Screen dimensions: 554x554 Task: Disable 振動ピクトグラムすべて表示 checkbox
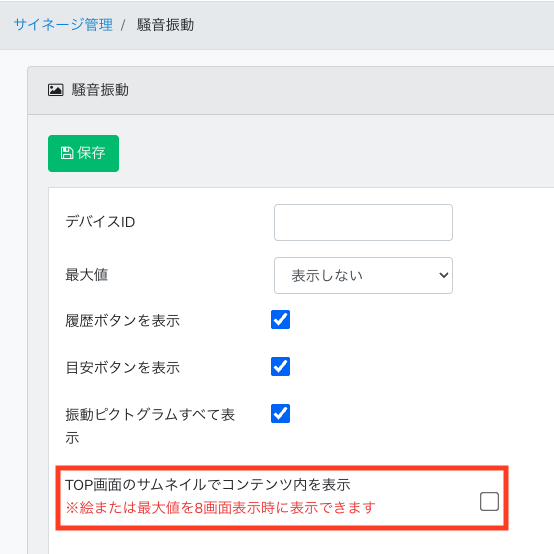281,413
